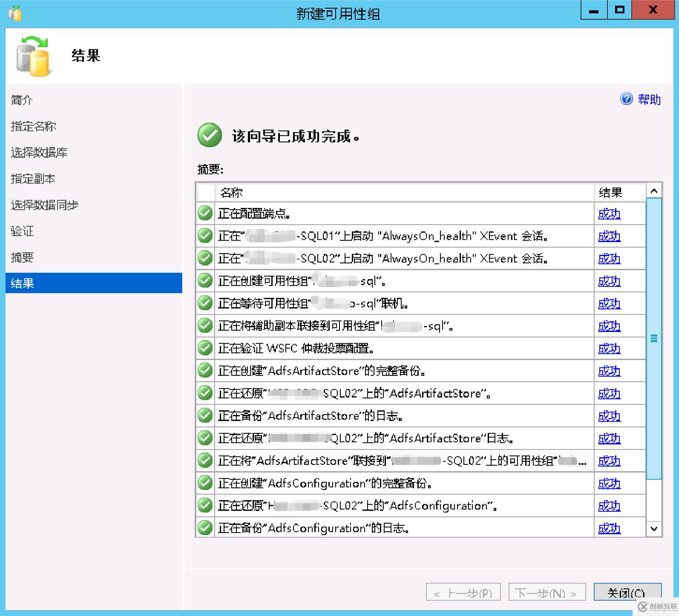Click the check icon beside 正在创建可用性组

click(x=205, y=281)
